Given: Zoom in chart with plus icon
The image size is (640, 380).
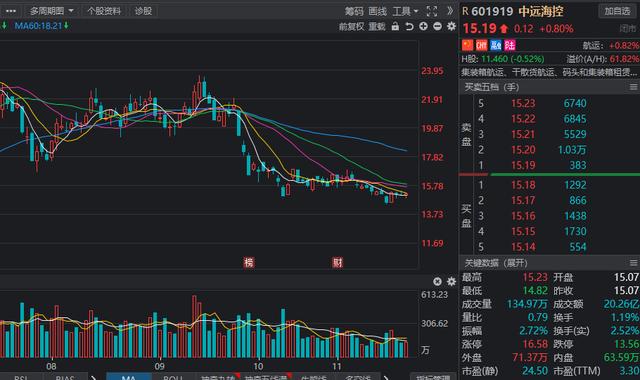Looking at the screenshot, I should coord(423,27).
